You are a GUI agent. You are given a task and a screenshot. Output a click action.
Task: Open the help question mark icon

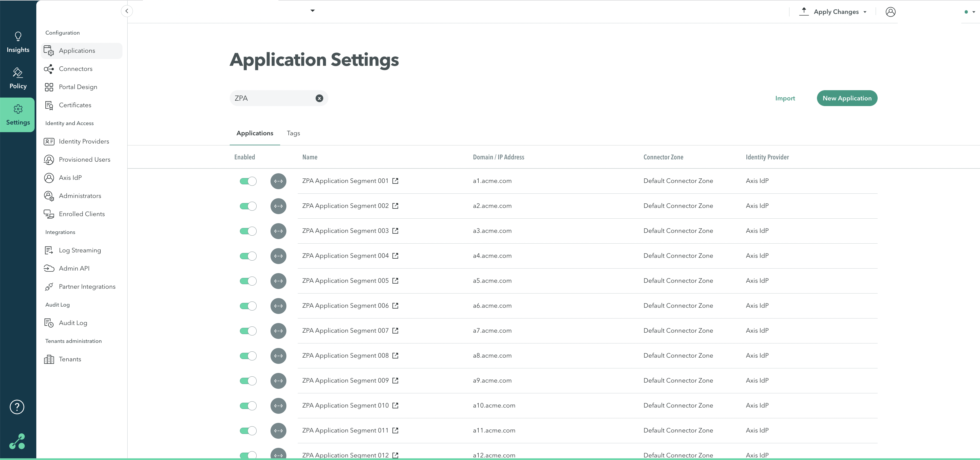(17, 407)
